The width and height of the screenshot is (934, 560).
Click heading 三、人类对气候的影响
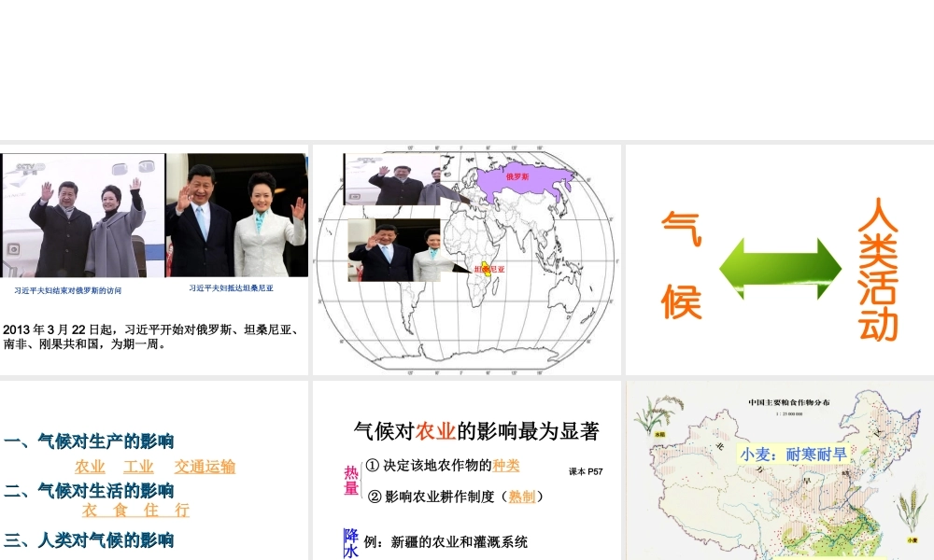click(x=89, y=540)
